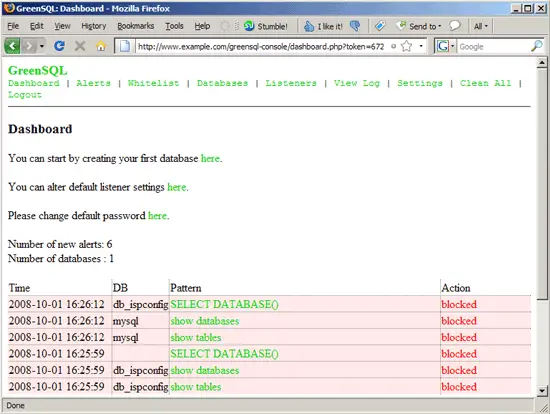Click in the Google search box
The image size is (550, 414).
coord(494,46)
